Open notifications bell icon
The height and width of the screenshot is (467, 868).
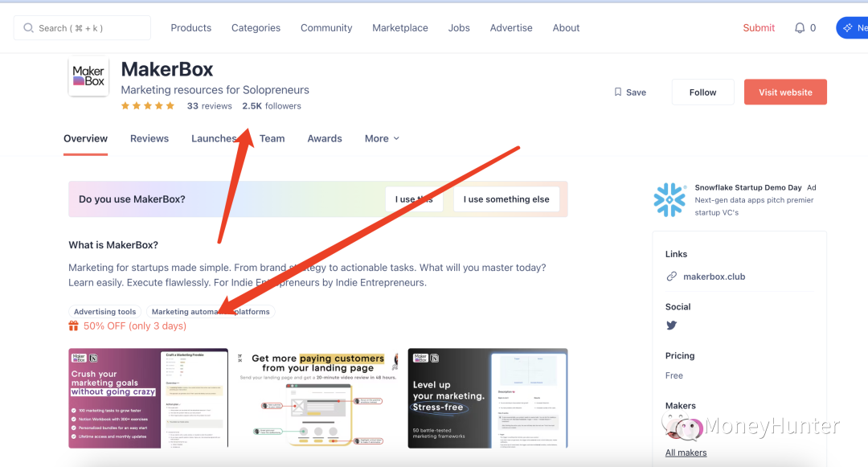(x=800, y=27)
